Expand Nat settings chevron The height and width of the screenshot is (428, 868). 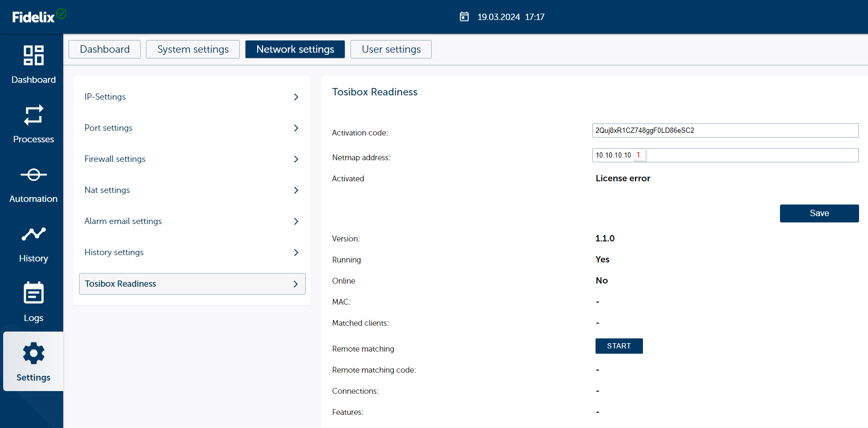click(296, 190)
